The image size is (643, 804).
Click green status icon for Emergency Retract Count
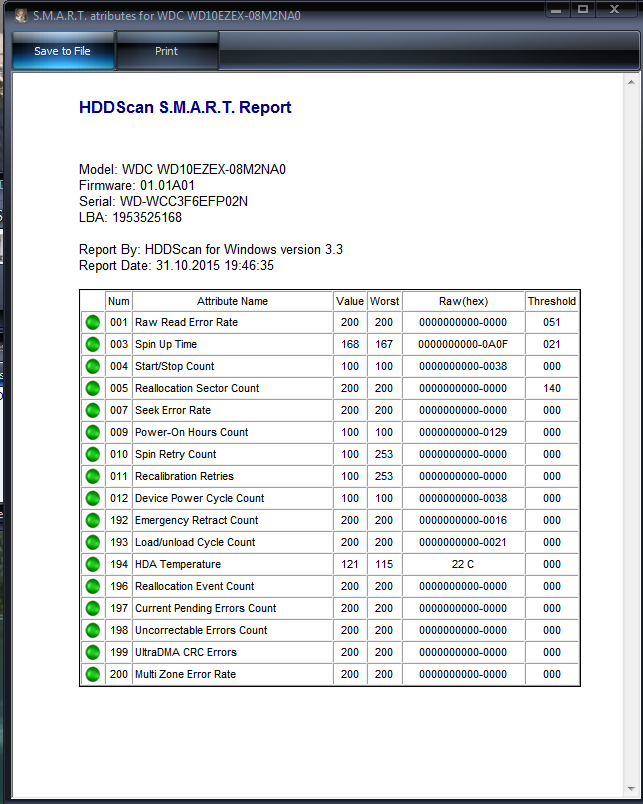[x=93, y=520]
